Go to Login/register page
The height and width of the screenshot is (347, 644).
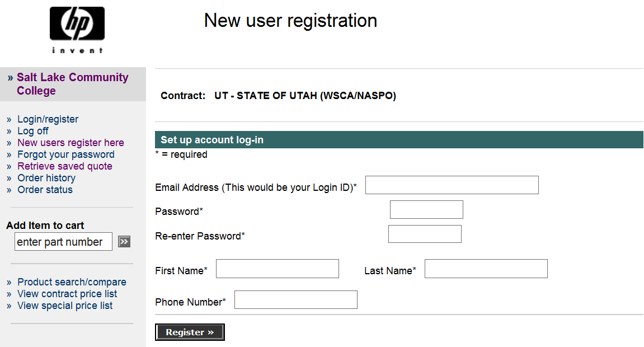click(x=48, y=119)
